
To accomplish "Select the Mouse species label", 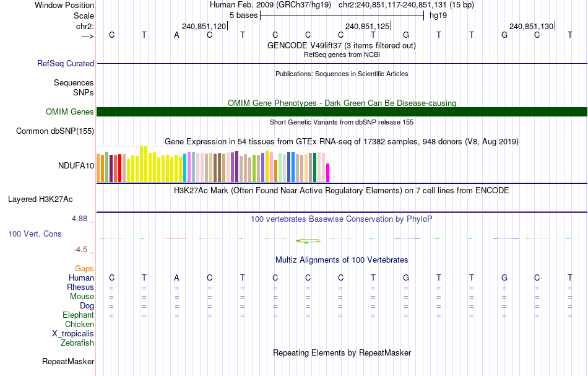I will coord(82,297).
